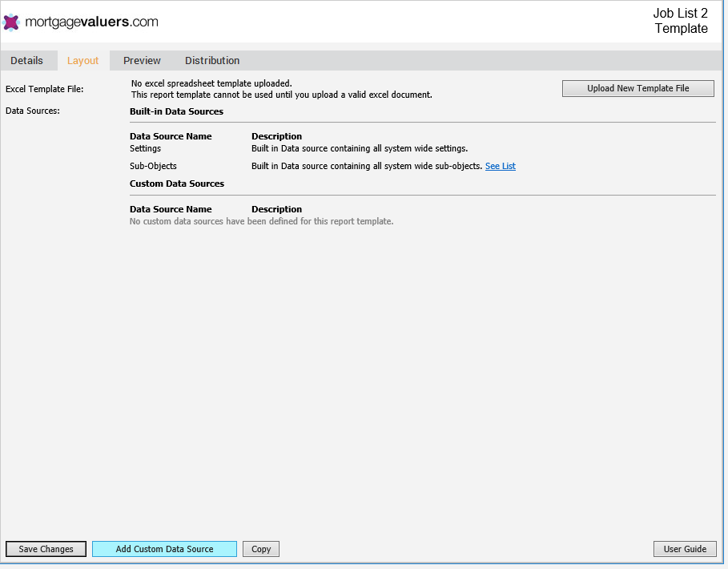Open the User Guide
728x569 pixels.
point(685,549)
